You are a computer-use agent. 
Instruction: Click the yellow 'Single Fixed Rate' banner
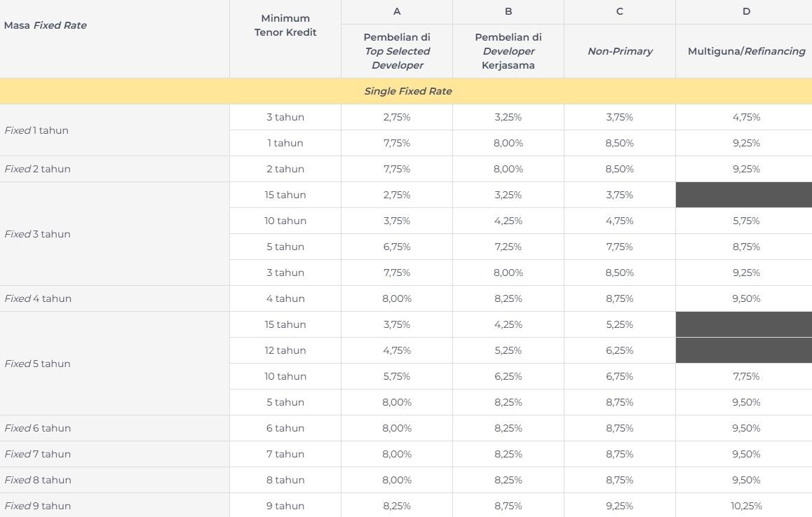[406, 91]
